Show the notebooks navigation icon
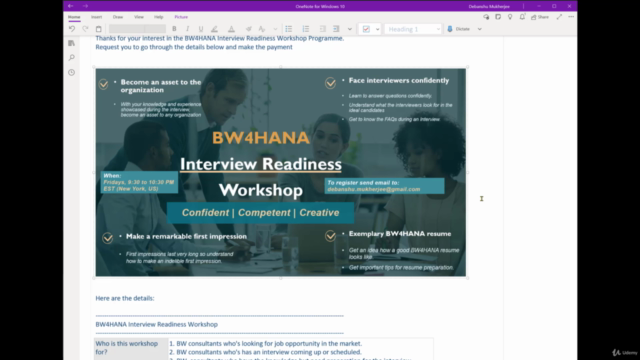Viewport: 640px width, 360px height. [72, 43]
